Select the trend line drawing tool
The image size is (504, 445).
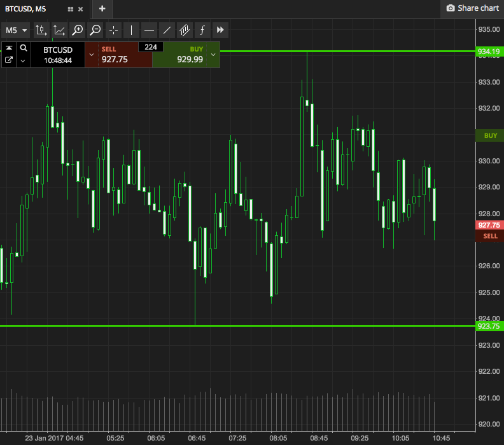167,30
